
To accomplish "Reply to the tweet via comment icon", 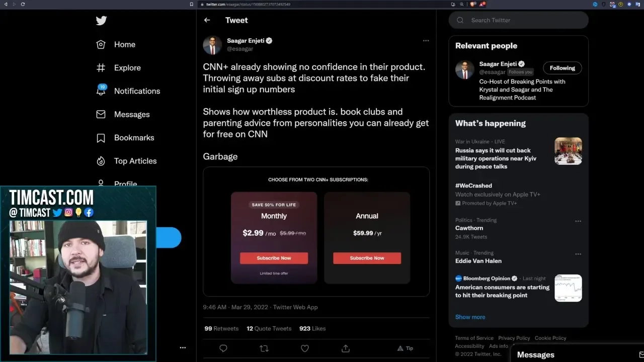I will (x=223, y=348).
